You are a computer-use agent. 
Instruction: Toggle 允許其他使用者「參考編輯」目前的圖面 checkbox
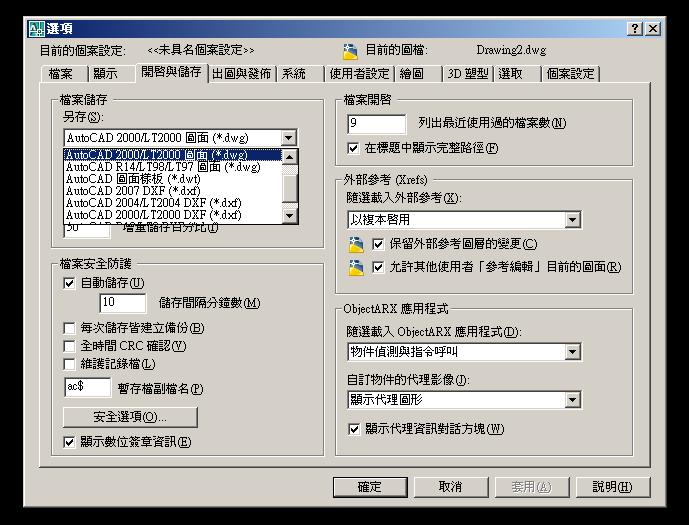378,267
